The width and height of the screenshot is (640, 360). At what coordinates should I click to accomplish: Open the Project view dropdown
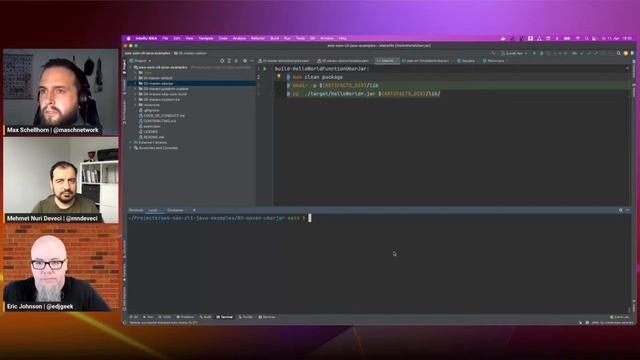[x=140, y=61]
